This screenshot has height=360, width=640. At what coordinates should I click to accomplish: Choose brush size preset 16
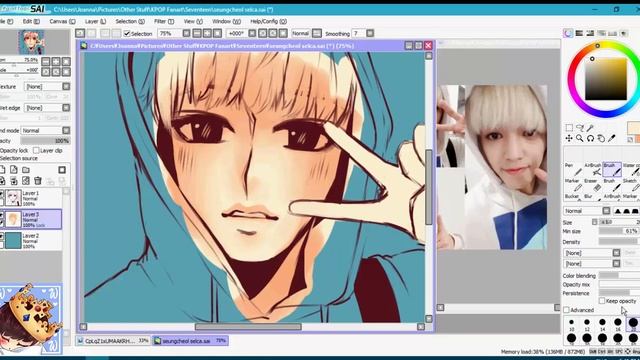[x=618, y=324]
